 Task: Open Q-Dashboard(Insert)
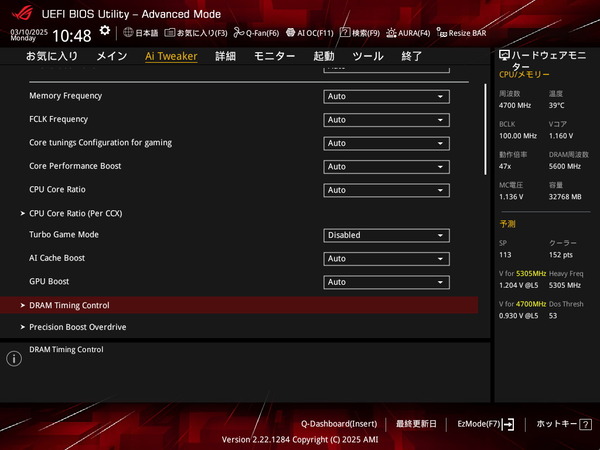[339, 424]
